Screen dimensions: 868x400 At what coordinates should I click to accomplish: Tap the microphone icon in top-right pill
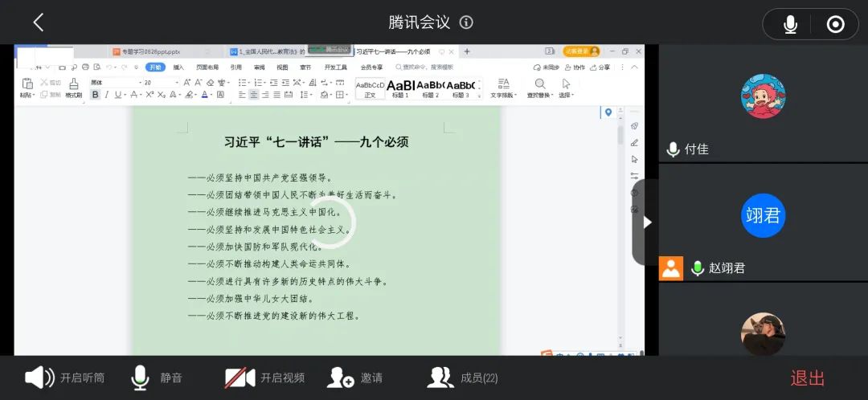coord(790,25)
